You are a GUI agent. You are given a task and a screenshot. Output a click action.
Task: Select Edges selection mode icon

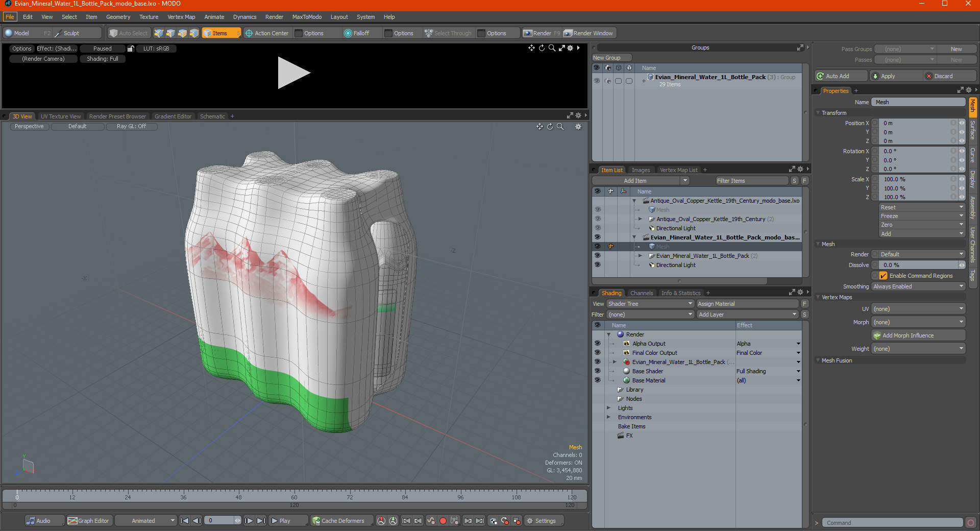[170, 33]
